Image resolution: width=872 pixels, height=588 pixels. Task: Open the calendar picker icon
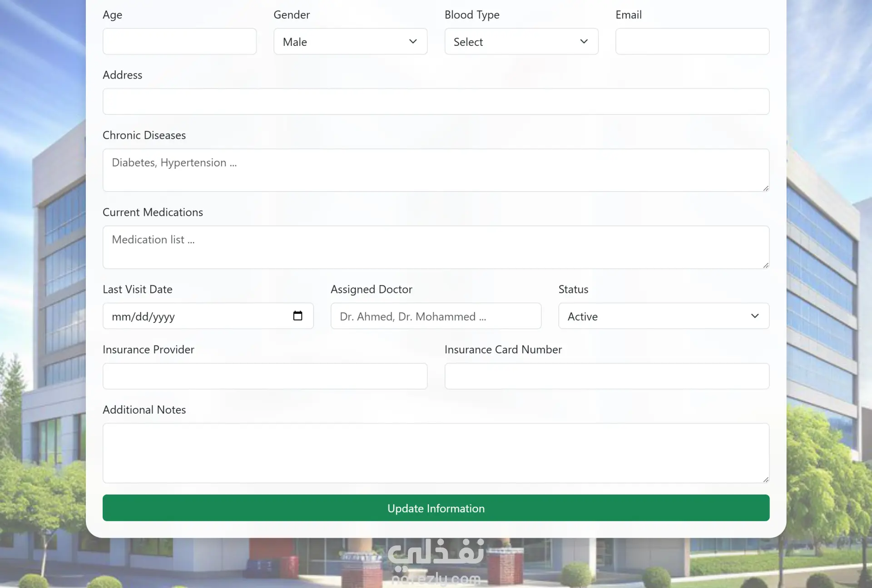tap(297, 316)
